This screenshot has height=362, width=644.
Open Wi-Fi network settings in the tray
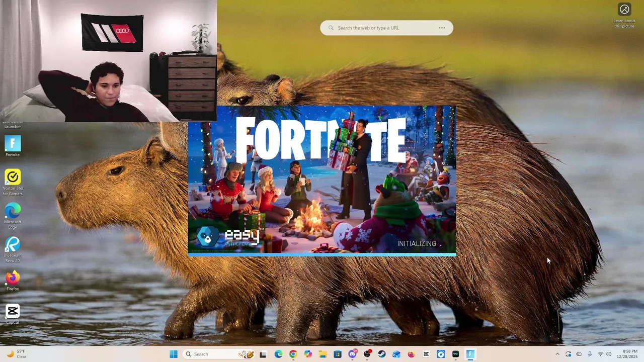[x=600, y=354]
